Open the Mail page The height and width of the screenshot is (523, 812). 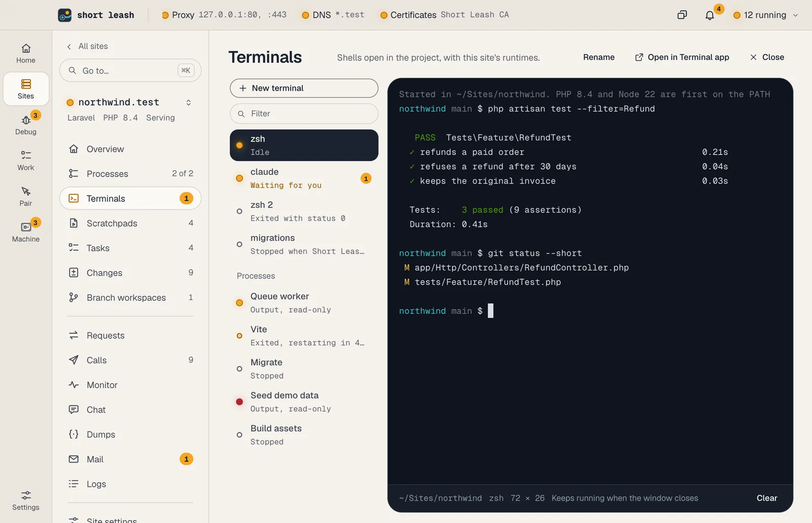click(x=130, y=459)
